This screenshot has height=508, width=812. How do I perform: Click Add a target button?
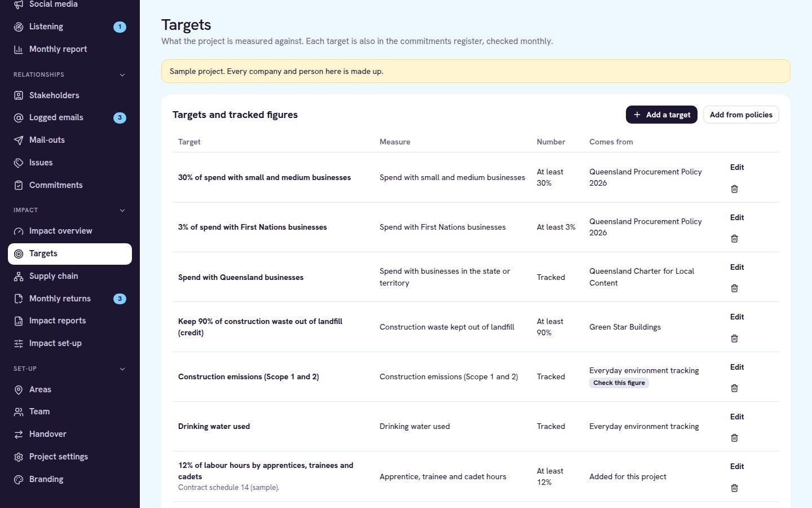(661, 115)
